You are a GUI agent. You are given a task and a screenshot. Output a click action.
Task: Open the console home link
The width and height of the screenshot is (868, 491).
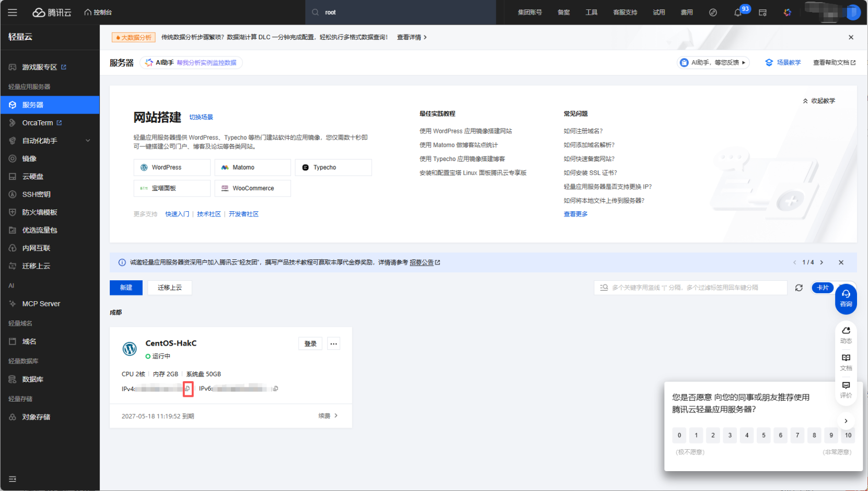[x=98, y=12]
